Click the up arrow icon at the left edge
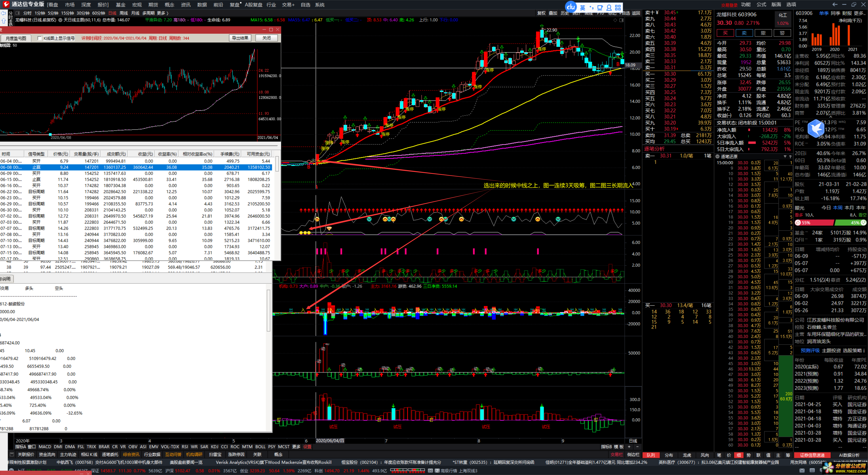 point(4,21)
